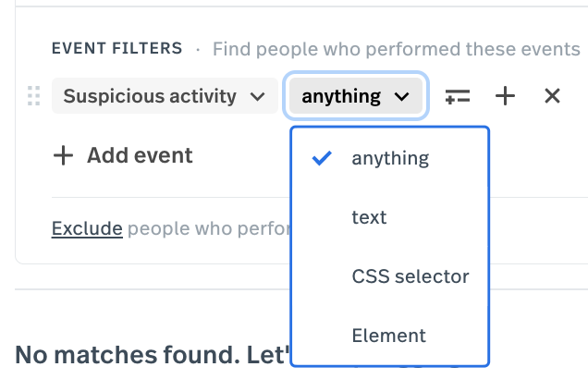Viewport: 588px width, 379px height.
Task: Expand the Suspicious activity chevron
Action: 258,97
